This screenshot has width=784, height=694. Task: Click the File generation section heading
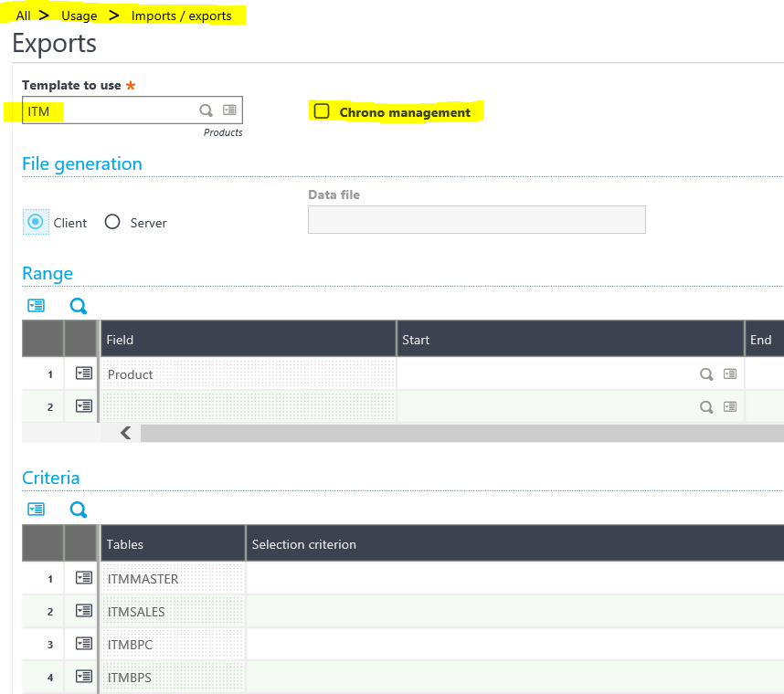(x=82, y=163)
